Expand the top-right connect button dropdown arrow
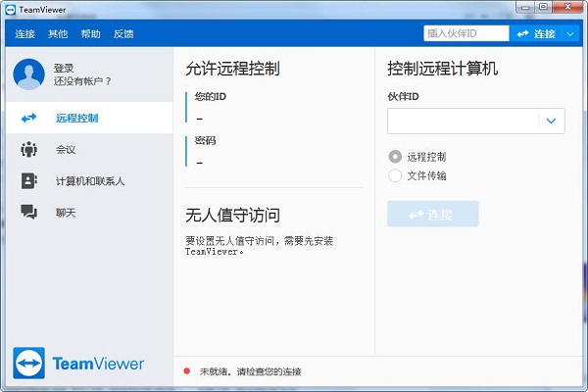588x392 pixels. (x=571, y=33)
